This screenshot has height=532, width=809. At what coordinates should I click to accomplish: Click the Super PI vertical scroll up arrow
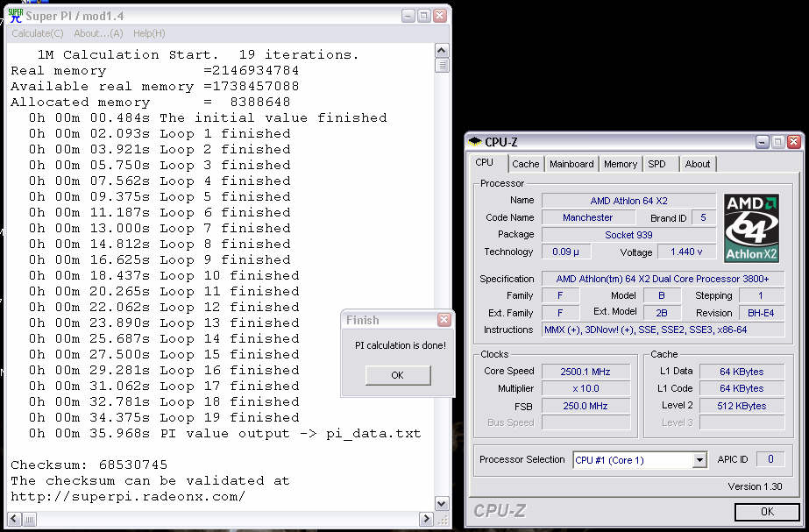click(442, 51)
